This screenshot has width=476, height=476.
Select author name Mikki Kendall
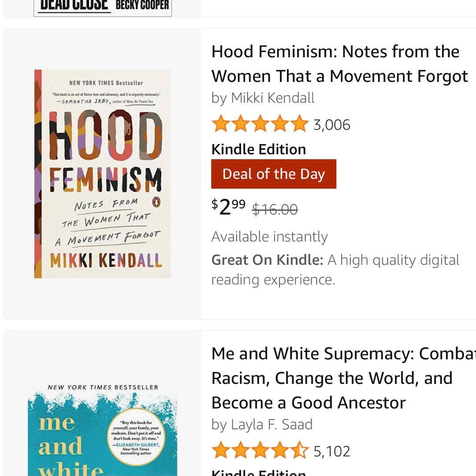273,98
